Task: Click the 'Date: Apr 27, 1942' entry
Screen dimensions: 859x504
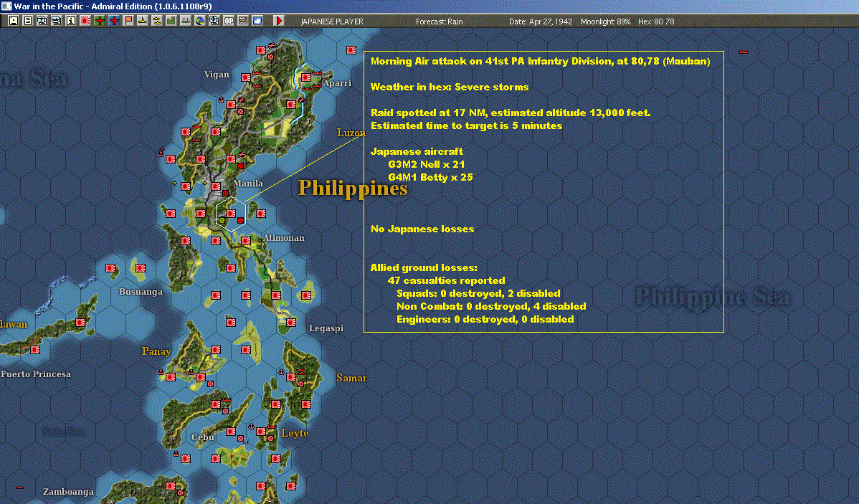Action: click(x=541, y=22)
